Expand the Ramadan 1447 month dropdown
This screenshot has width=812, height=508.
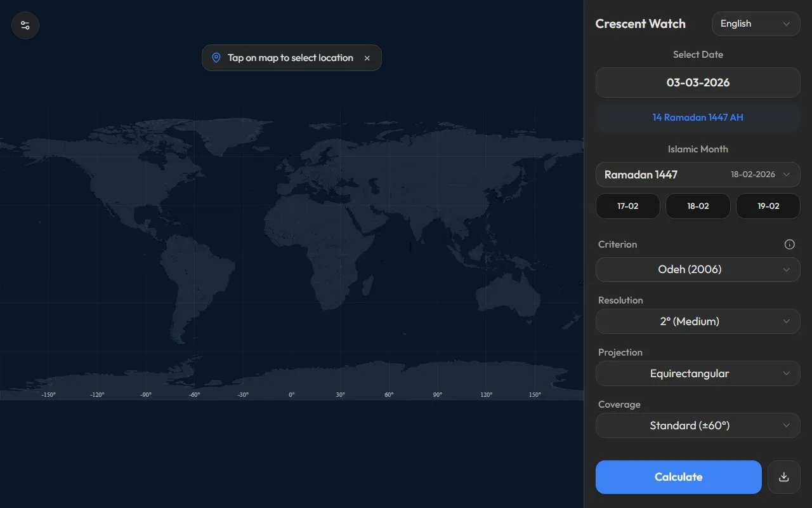[698, 175]
